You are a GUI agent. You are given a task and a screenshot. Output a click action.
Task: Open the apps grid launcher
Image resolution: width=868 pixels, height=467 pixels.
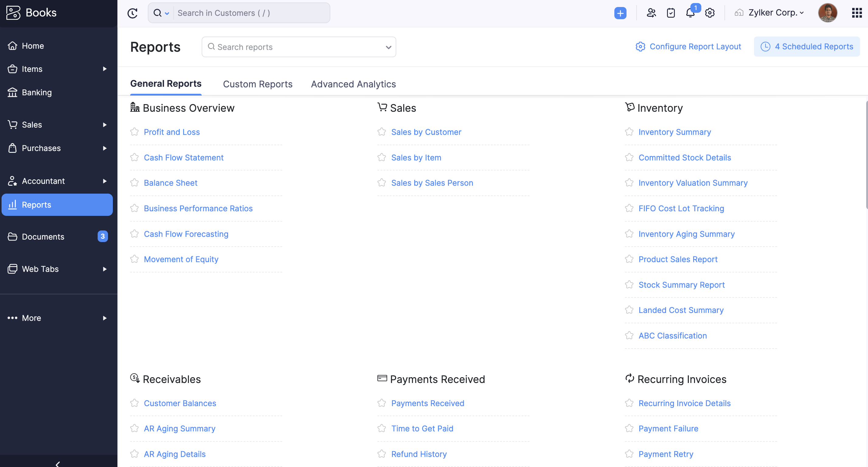[856, 13]
